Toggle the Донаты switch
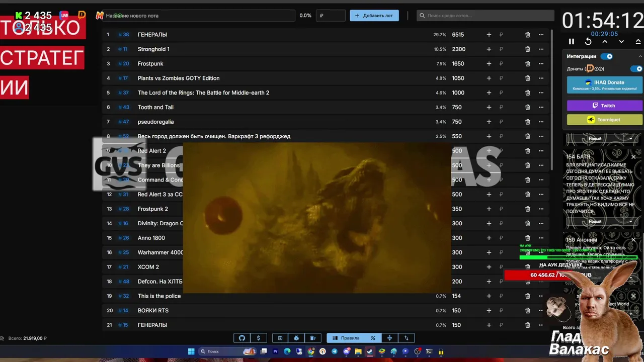644x362 pixels. tap(637, 69)
